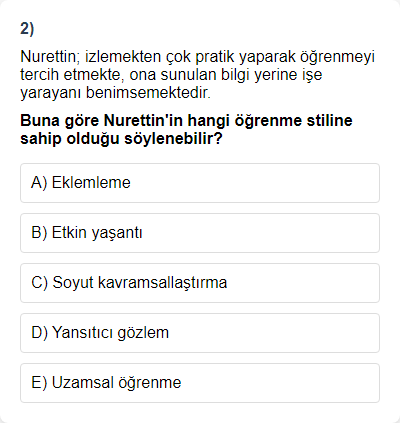Image resolution: width=400 pixels, height=423 pixels.
Task: Click the paragraph describing Nurettin's learning preference
Action: (197, 75)
